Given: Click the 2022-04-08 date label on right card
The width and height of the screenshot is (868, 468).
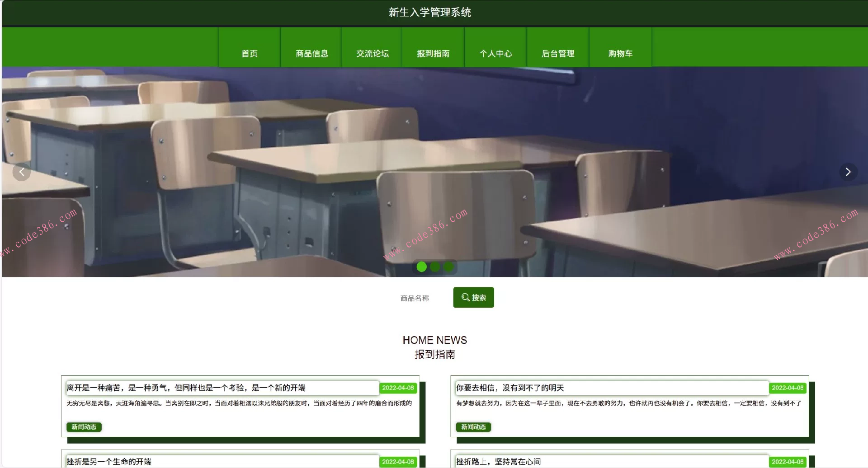Looking at the screenshot, I should [x=788, y=388].
